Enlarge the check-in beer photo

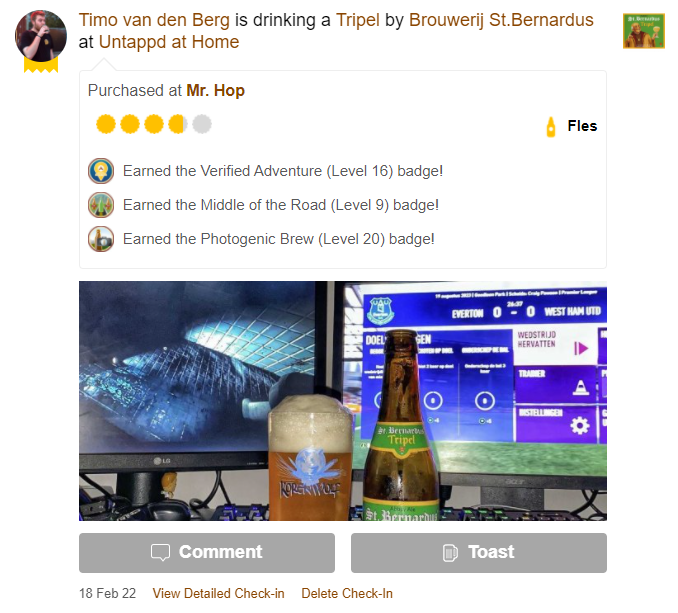click(x=343, y=401)
